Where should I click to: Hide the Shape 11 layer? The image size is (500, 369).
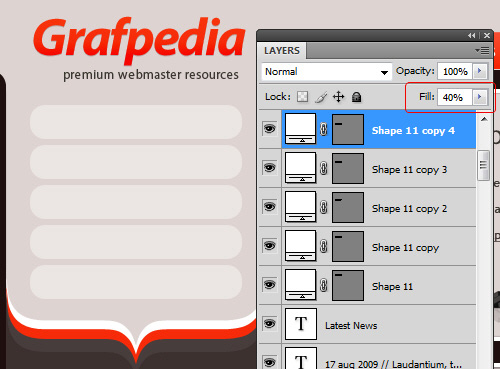coord(270,285)
